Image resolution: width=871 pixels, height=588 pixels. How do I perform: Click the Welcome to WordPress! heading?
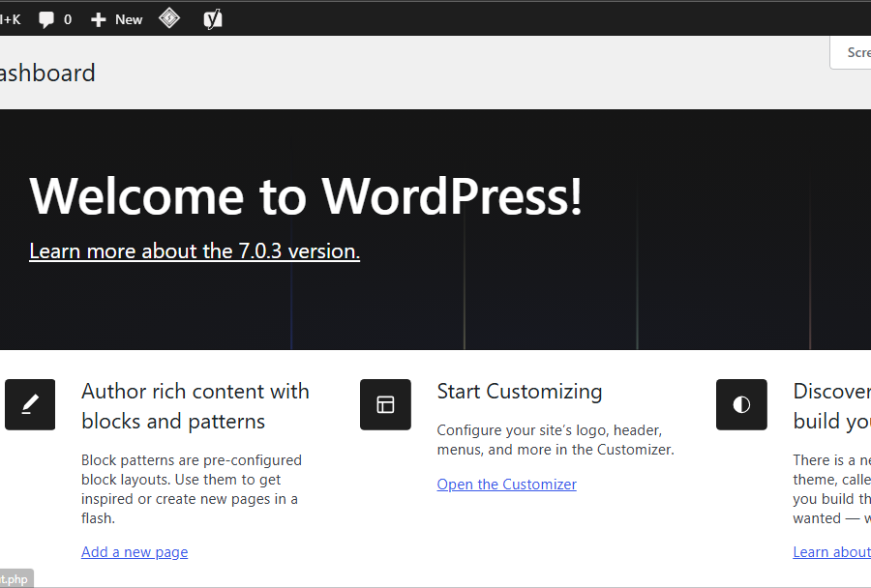pos(306,196)
